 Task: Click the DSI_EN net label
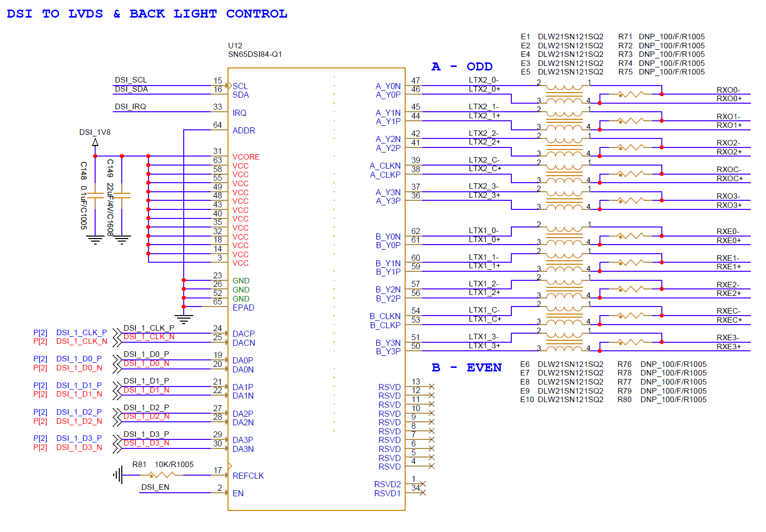(x=155, y=487)
